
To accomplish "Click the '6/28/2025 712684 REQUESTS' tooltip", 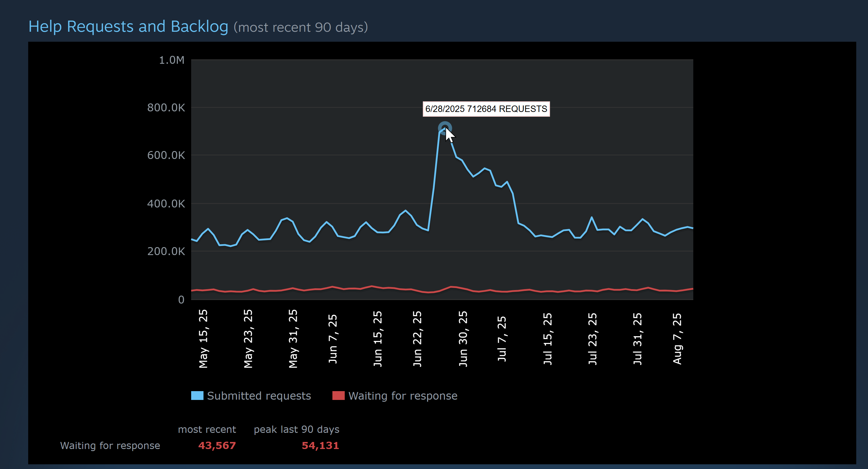I will click(486, 109).
